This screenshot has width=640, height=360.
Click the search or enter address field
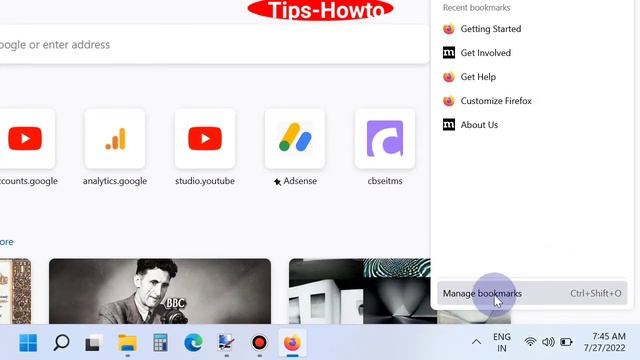click(214, 44)
